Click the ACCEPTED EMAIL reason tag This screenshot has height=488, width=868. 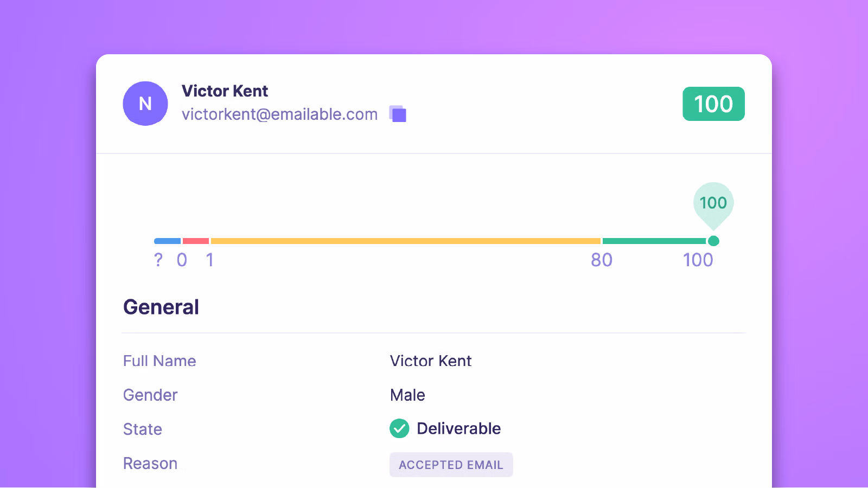451,465
